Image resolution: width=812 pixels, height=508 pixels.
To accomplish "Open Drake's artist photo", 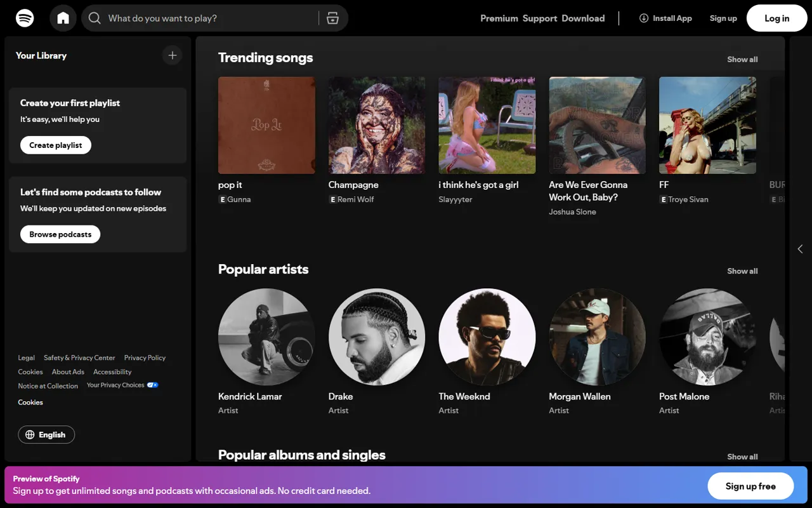I will [x=377, y=337].
